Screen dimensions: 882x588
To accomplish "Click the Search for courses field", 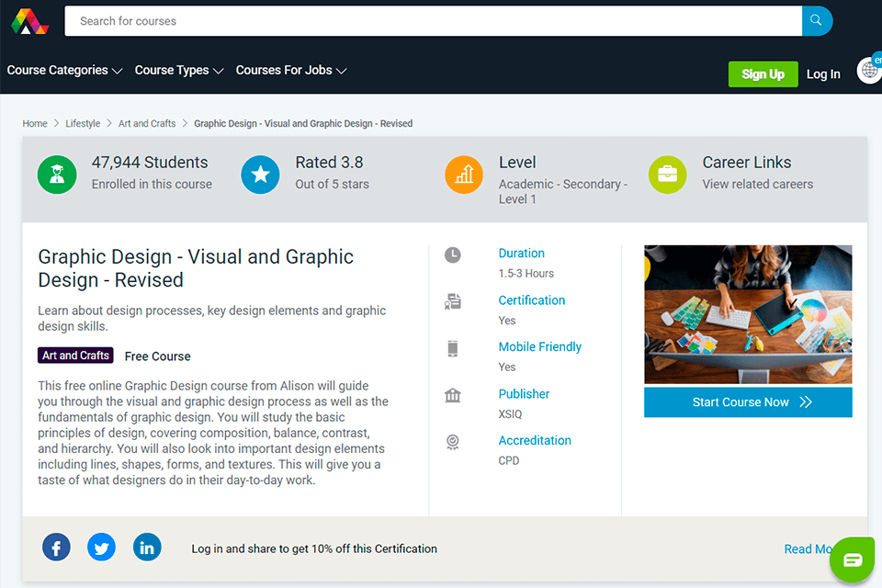I will point(432,21).
